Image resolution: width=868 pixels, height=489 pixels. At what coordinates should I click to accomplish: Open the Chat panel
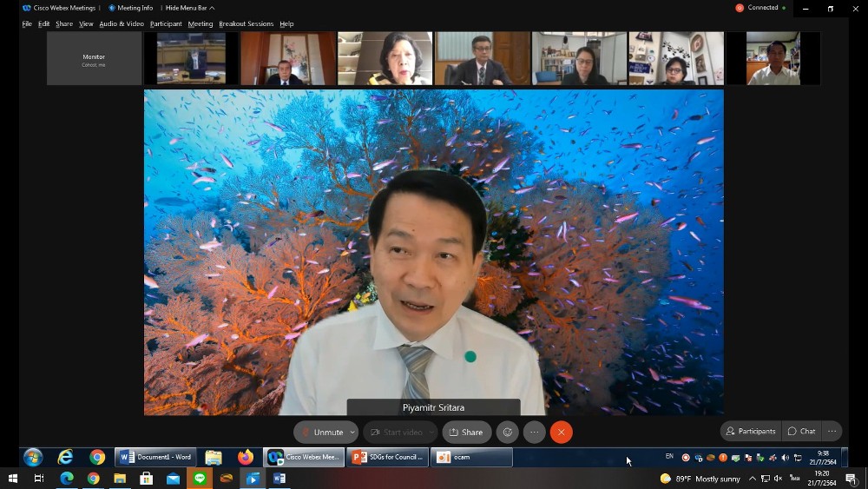[x=801, y=431]
